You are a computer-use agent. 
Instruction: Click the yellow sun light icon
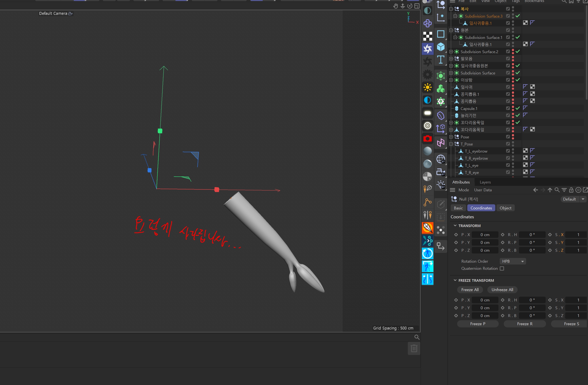[x=427, y=87]
